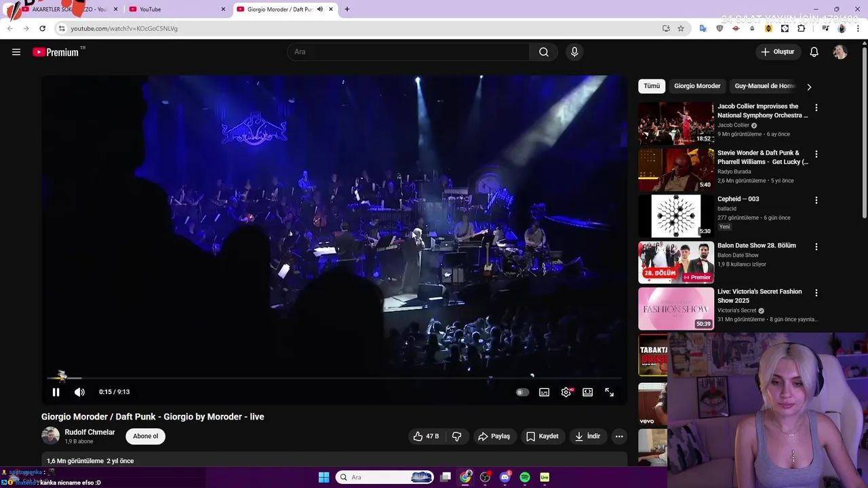Screen dimensions: 868x488
Task: Mute the video volume
Action: [x=79, y=392]
